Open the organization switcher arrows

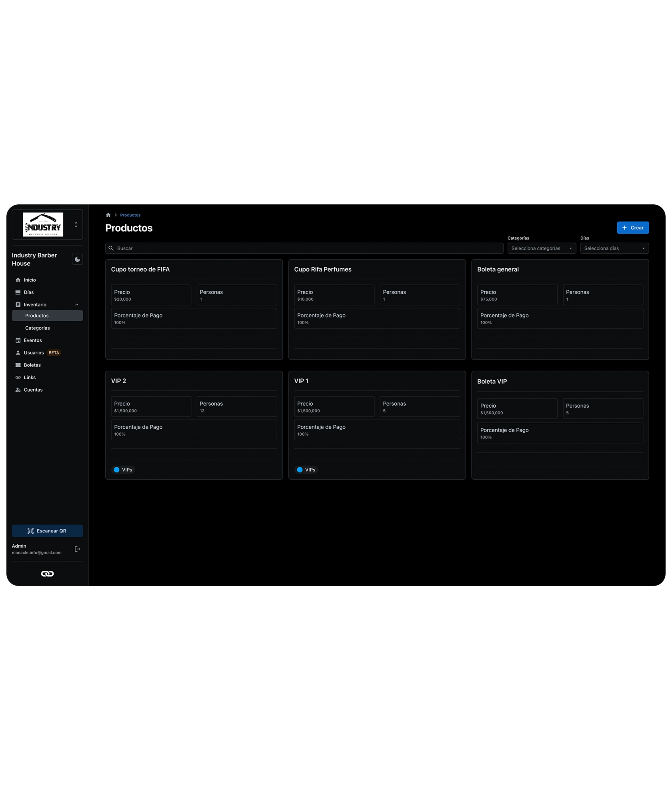76,224
